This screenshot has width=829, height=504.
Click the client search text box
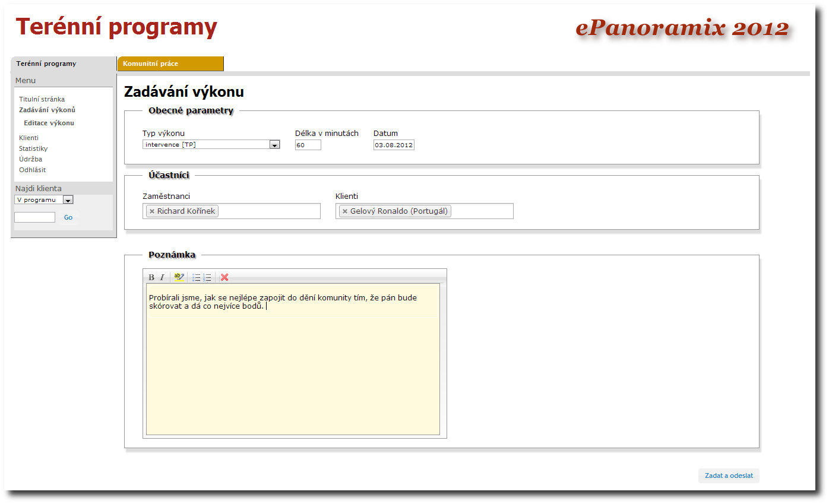tap(34, 217)
